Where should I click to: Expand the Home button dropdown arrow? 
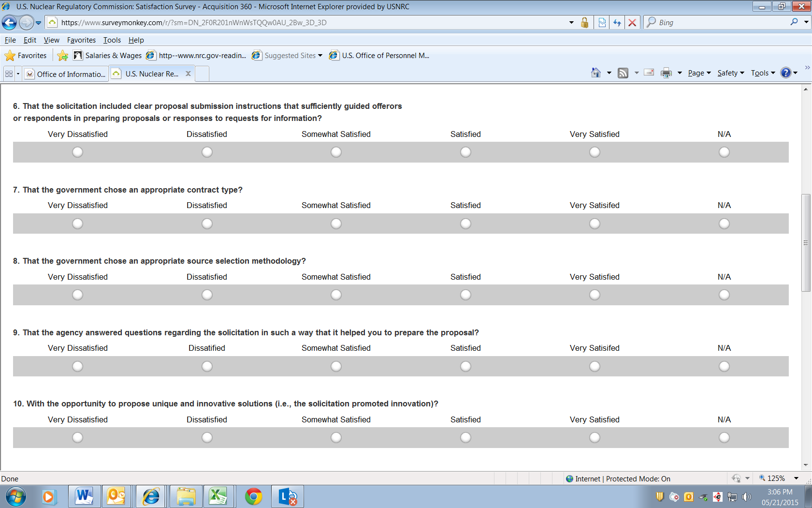(x=609, y=73)
